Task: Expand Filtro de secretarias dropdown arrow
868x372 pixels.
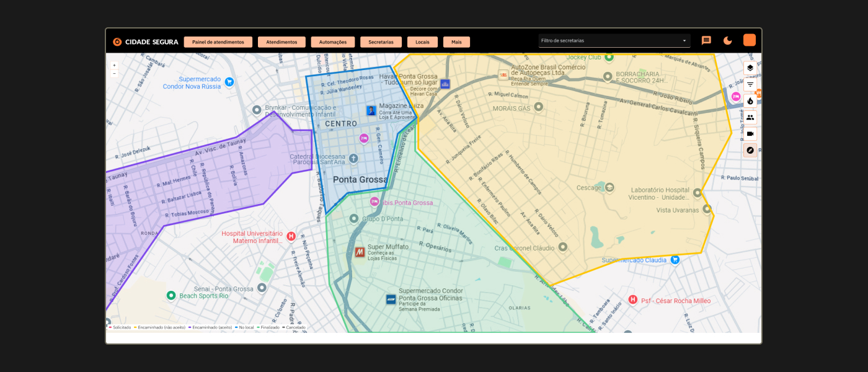Action: pyautogui.click(x=684, y=41)
